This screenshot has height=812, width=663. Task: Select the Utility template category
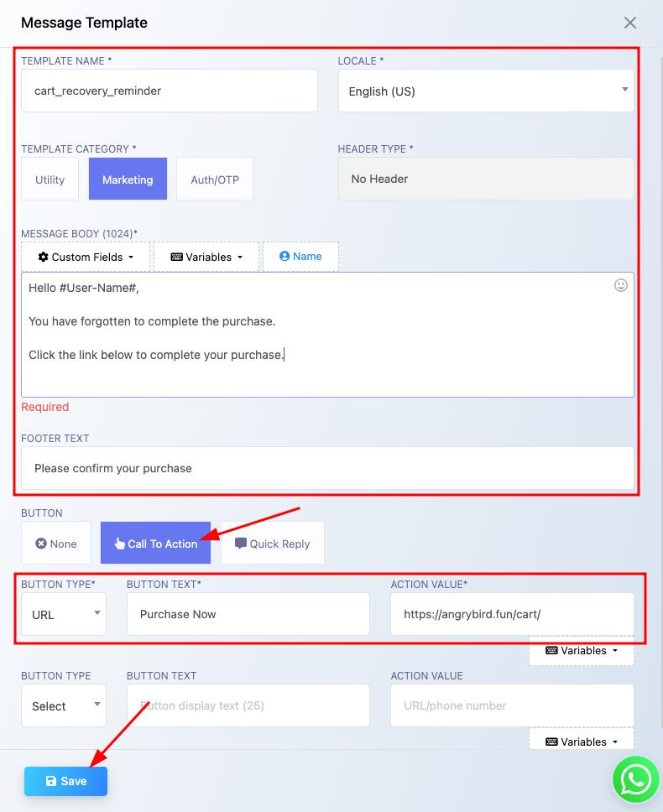point(50,180)
